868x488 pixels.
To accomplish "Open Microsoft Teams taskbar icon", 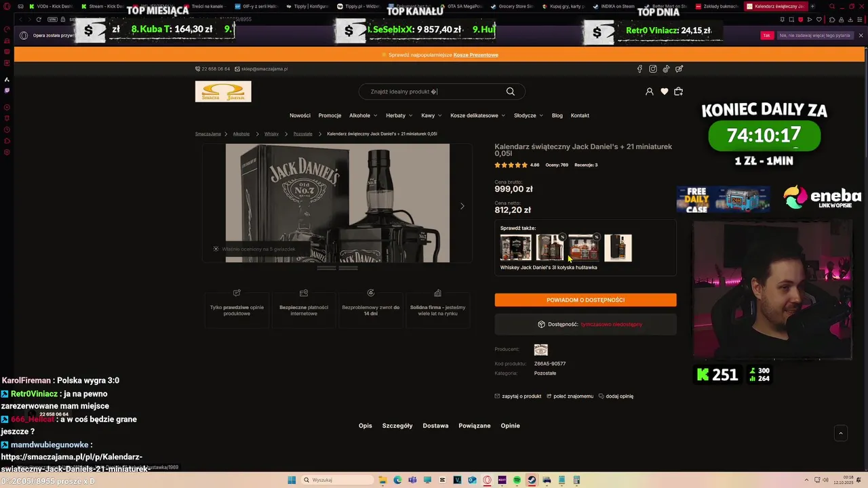I will [x=413, y=480].
